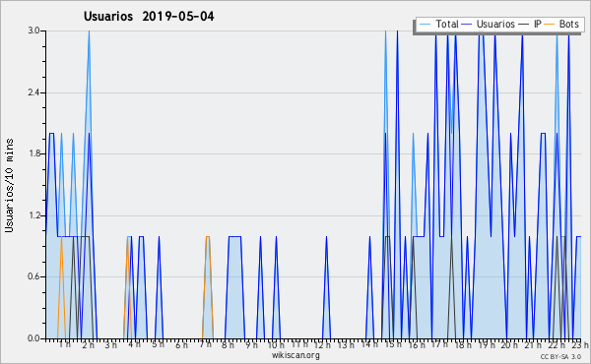Image resolution: width=591 pixels, height=364 pixels.
Task: Click the x-axis label '3 h'
Action: pos(110,344)
